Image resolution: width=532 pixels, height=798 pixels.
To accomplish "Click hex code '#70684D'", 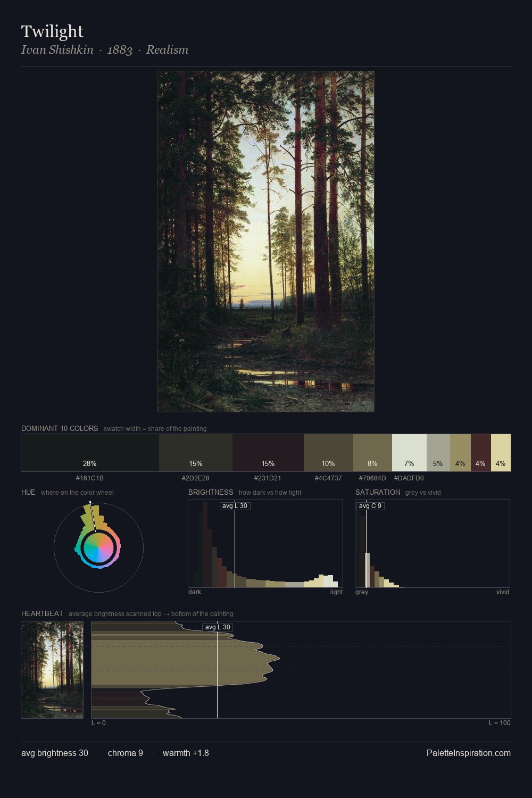I will 372,478.
